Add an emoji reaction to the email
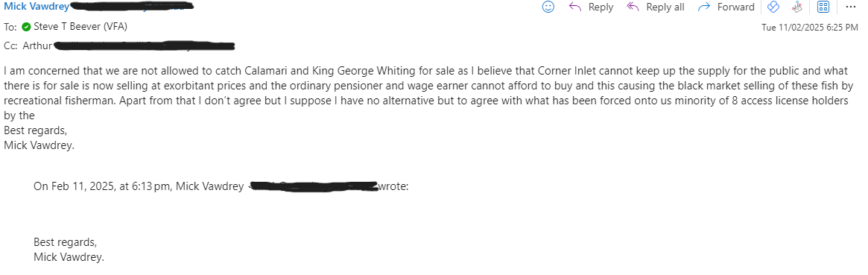This screenshot has height=275, width=868. pyautogui.click(x=548, y=7)
